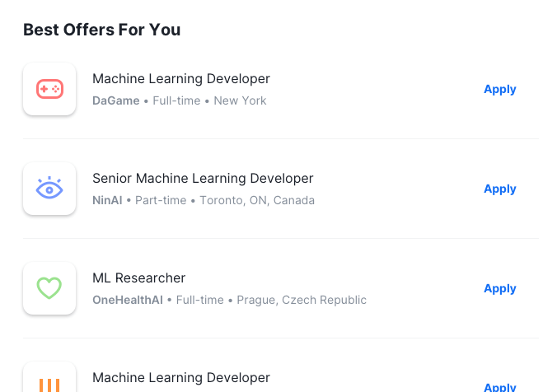The image size is (557, 392).
Task: Click the NinAI eye logo icon
Action: [49, 189]
